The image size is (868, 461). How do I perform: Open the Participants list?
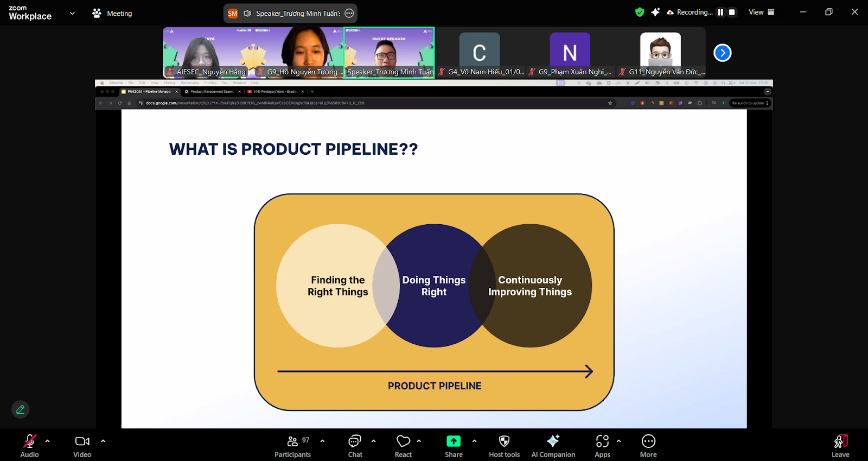[292, 446]
